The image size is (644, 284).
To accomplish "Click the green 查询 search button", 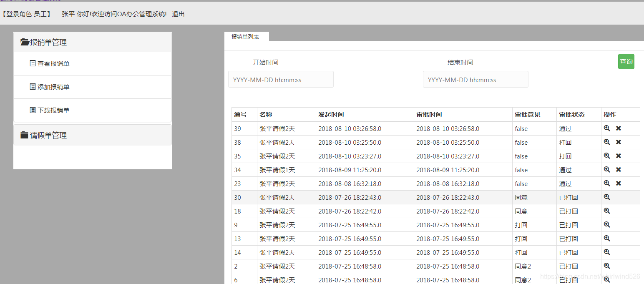I will (x=626, y=61).
